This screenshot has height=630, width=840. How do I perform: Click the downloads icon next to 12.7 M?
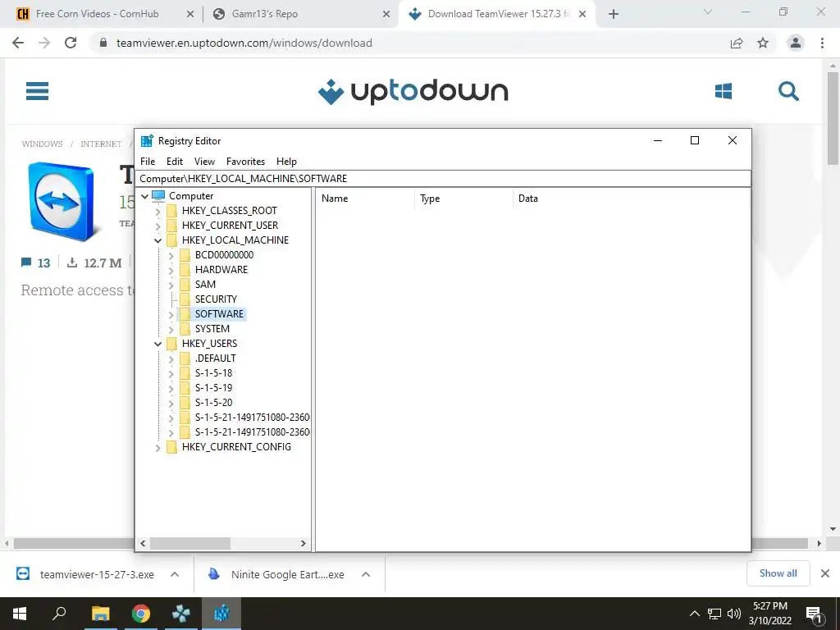coord(72,262)
